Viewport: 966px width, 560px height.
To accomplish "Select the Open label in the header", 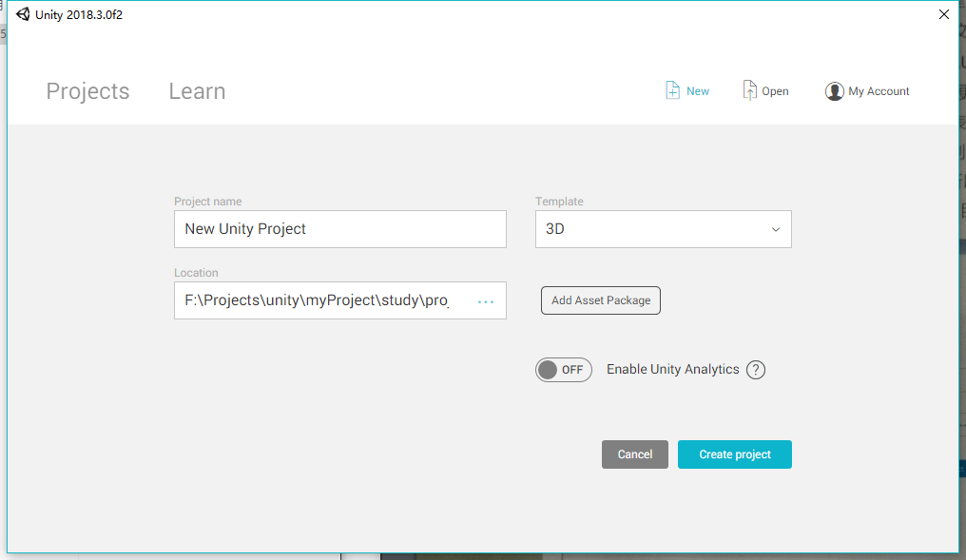I will (775, 91).
